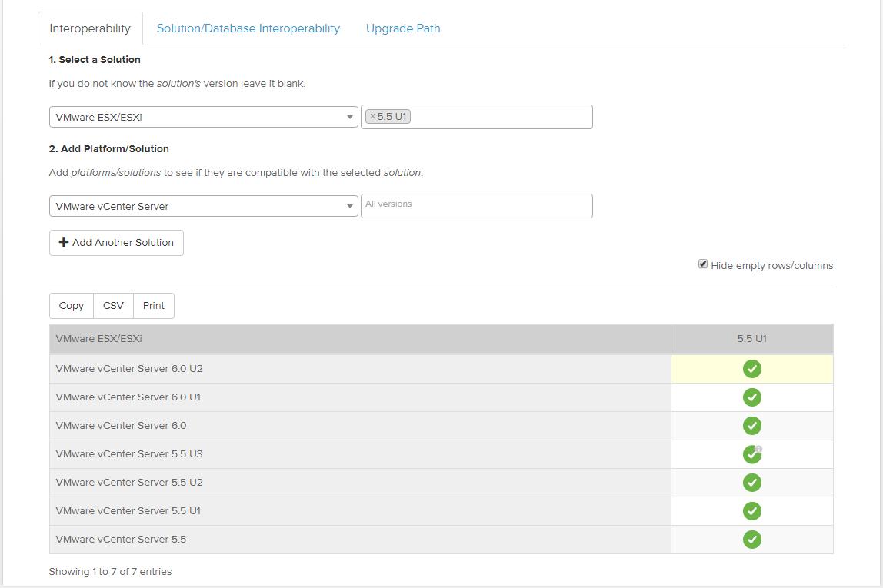Remove the 5.5 U1 version tag
The width and height of the screenshot is (883, 588).
tap(372, 117)
